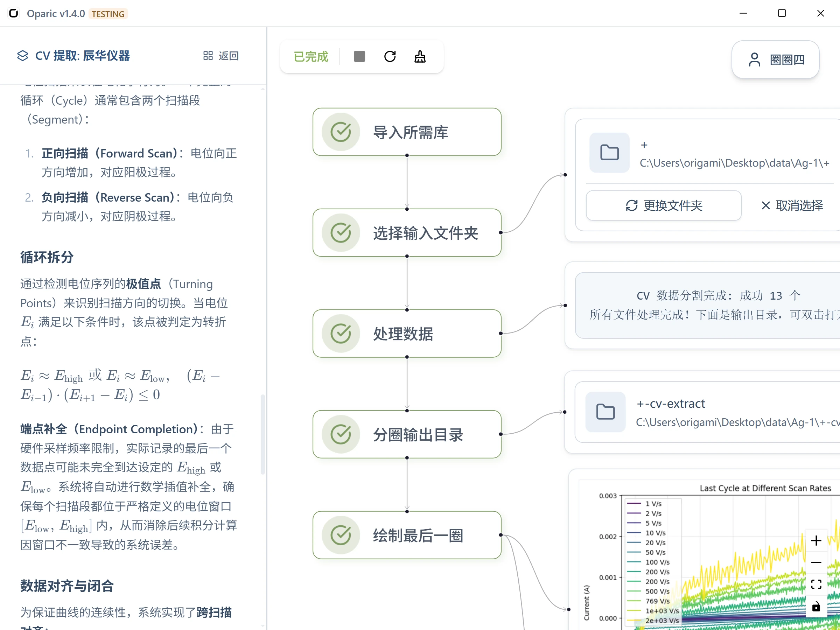
Task: Click the X icon beside 取消选择
Action: (765, 205)
